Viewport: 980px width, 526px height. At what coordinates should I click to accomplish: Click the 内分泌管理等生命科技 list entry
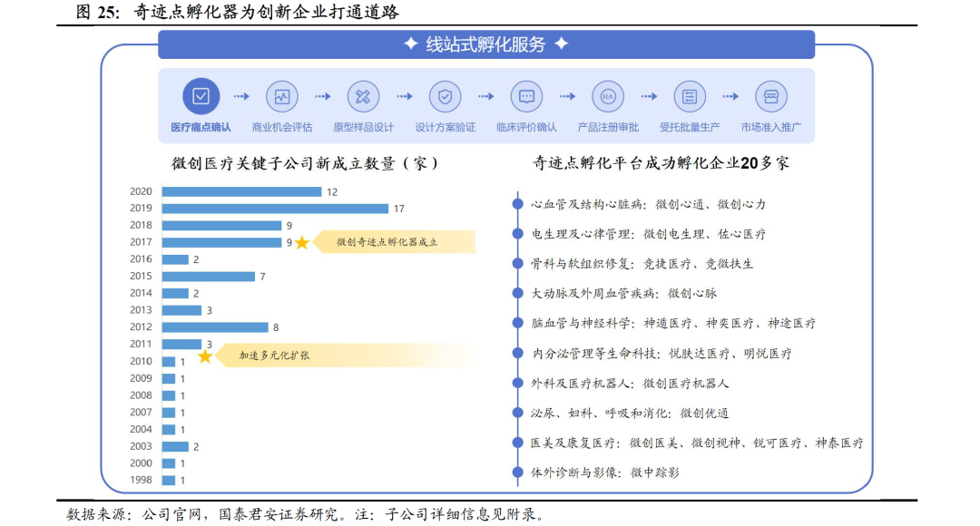tap(661, 354)
